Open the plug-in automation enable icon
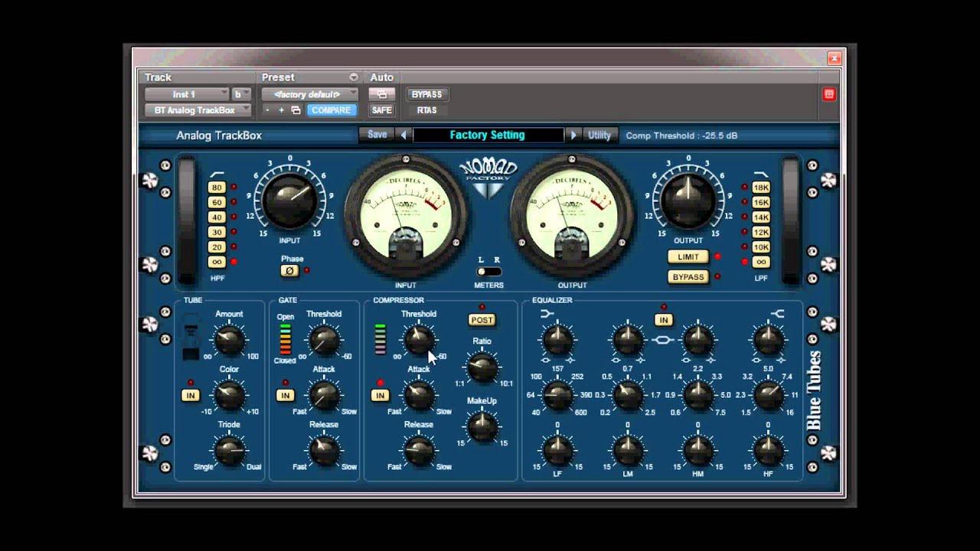This screenshot has width=980, height=551. tap(381, 94)
